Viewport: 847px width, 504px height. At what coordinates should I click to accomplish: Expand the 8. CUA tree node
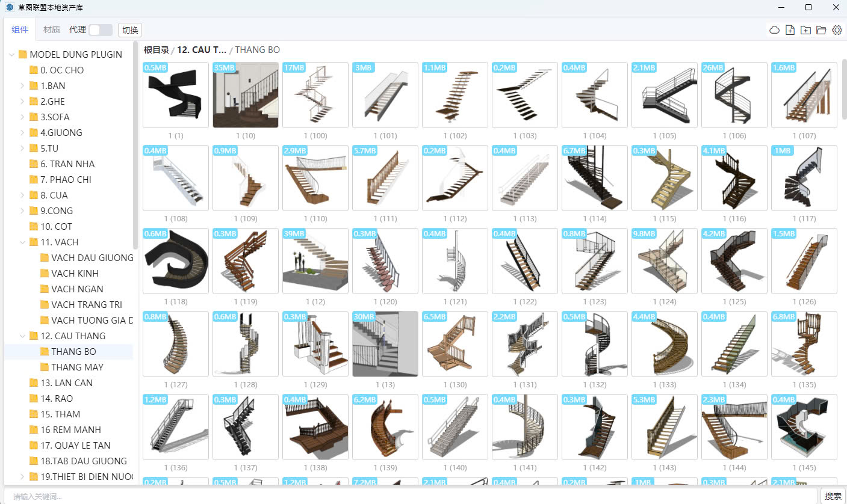click(22, 195)
